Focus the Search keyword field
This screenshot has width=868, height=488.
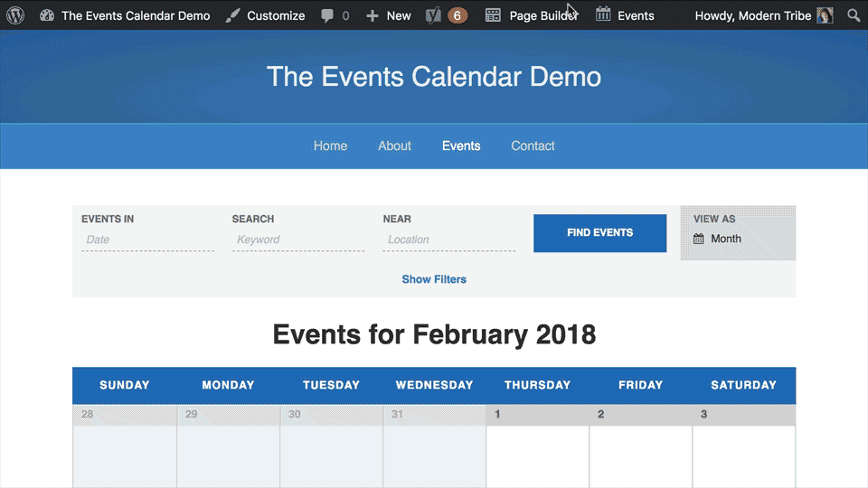point(298,240)
